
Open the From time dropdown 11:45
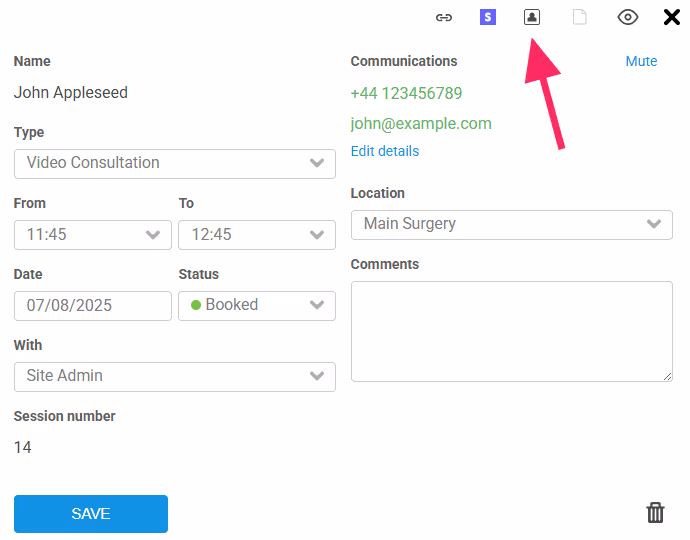tap(92, 235)
